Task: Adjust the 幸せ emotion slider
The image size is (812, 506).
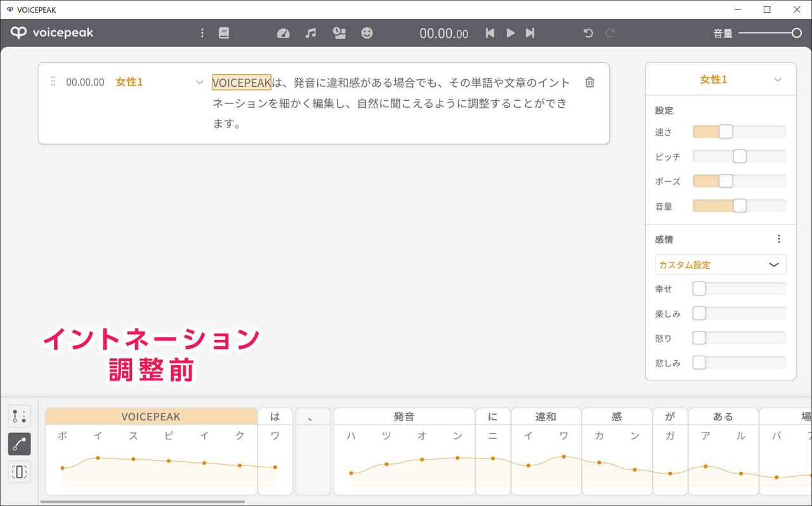Action: point(739,289)
